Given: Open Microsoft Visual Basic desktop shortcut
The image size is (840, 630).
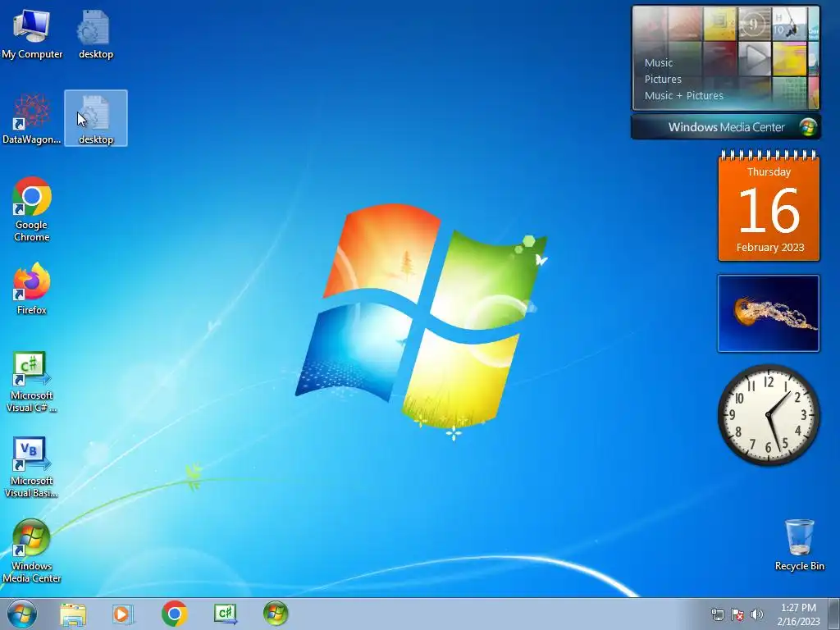Looking at the screenshot, I should coord(32,467).
